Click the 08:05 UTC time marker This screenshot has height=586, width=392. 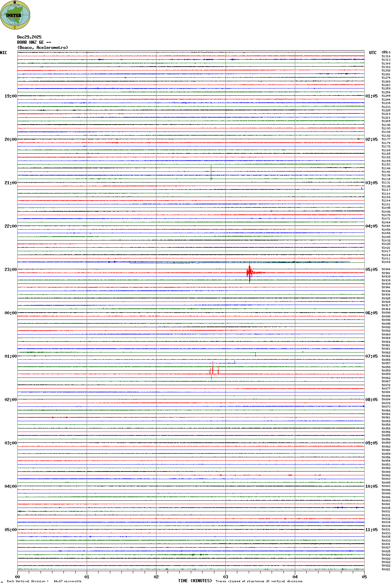coord(371,400)
